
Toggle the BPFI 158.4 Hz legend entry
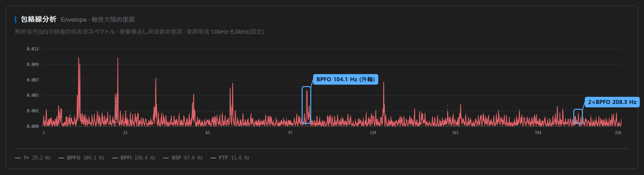point(134,158)
